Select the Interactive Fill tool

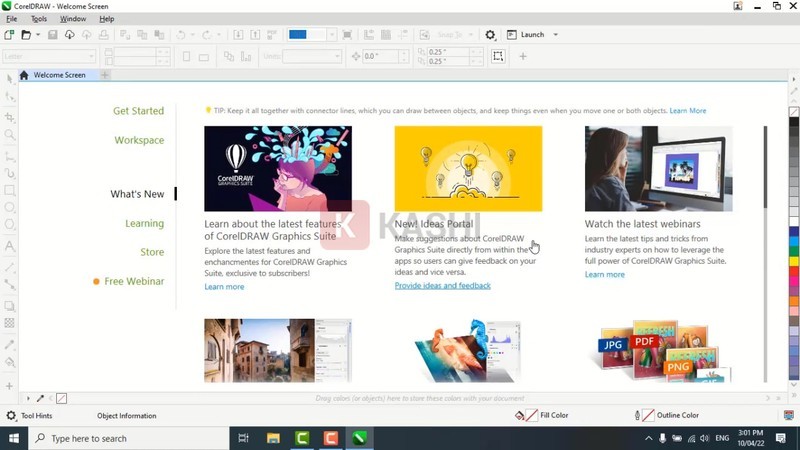[x=9, y=362]
